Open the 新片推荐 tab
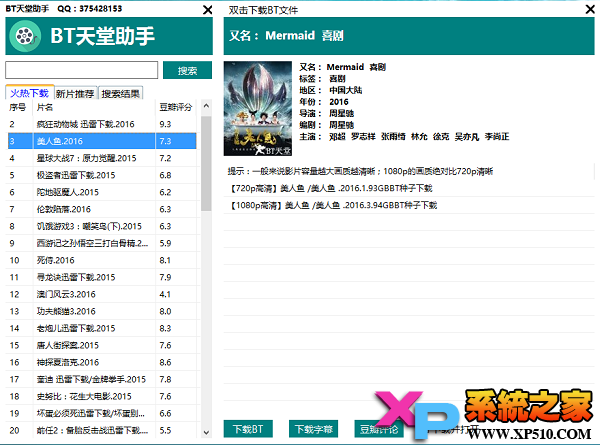Image resolution: width=600 pixels, height=445 pixels. 75,93
